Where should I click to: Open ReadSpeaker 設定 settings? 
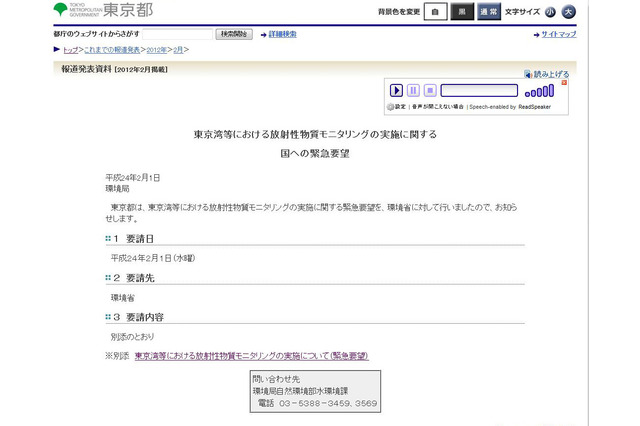(397, 107)
